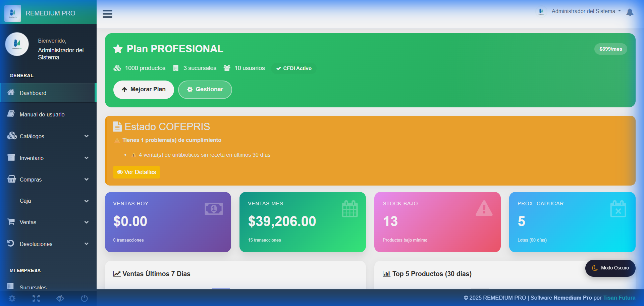Image resolution: width=644 pixels, height=306 pixels.
Task: Click the Ver Detalles button
Action: click(x=137, y=172)
